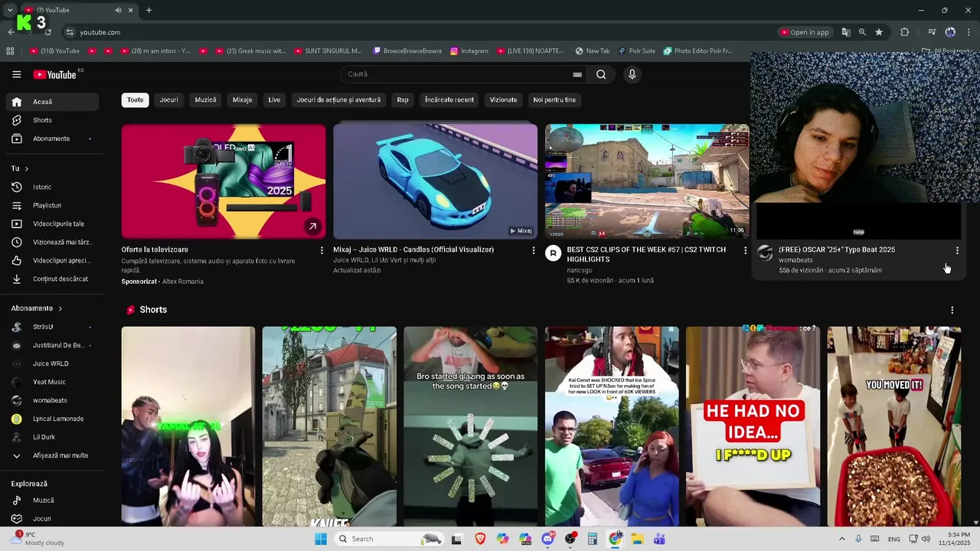The image size is (980, 551).
Task: Bookmark page with the star icon
Action: (x=879, y=32)
